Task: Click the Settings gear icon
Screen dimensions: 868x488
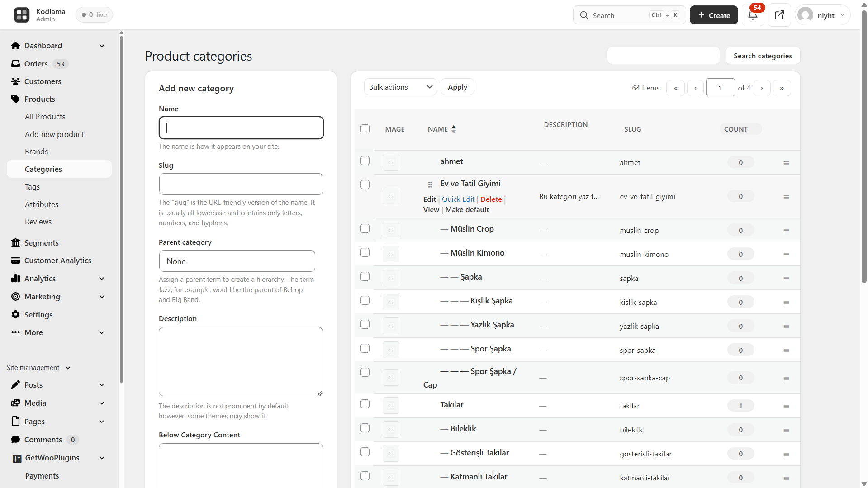Action: (16, 315)
